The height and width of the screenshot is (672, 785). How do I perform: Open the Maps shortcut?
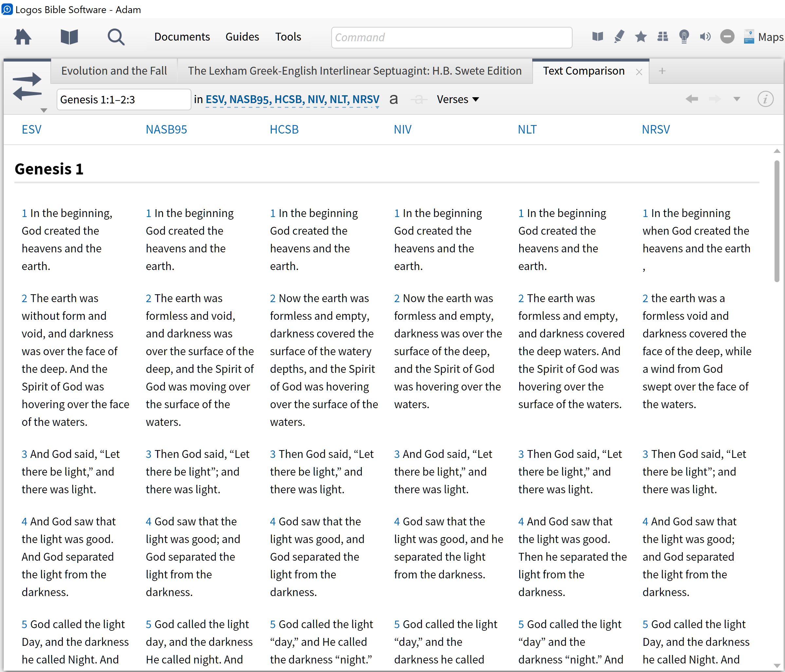(763, 37)
